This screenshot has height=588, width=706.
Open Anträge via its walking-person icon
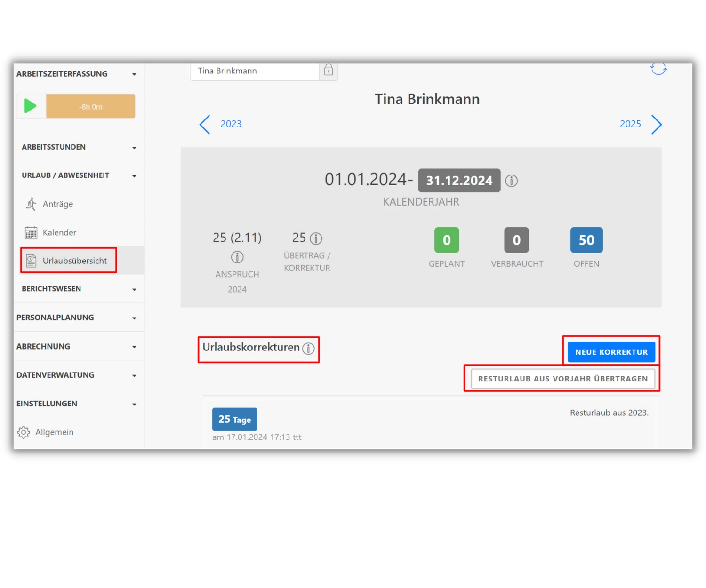(x=31, y=204)
